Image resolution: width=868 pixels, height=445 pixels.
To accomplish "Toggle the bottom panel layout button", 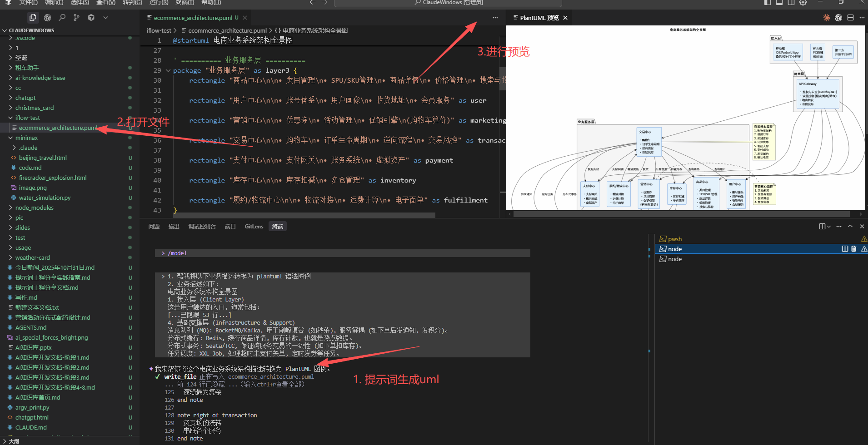I will point(779,3).
